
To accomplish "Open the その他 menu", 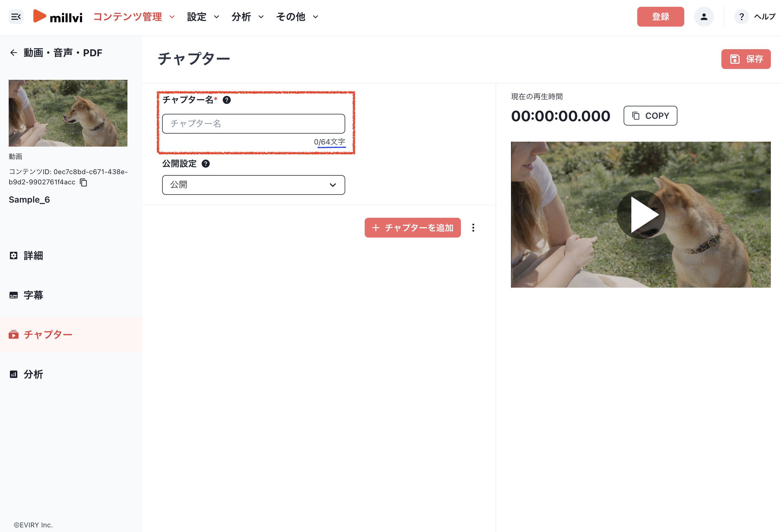I will (x=297, y=16).
